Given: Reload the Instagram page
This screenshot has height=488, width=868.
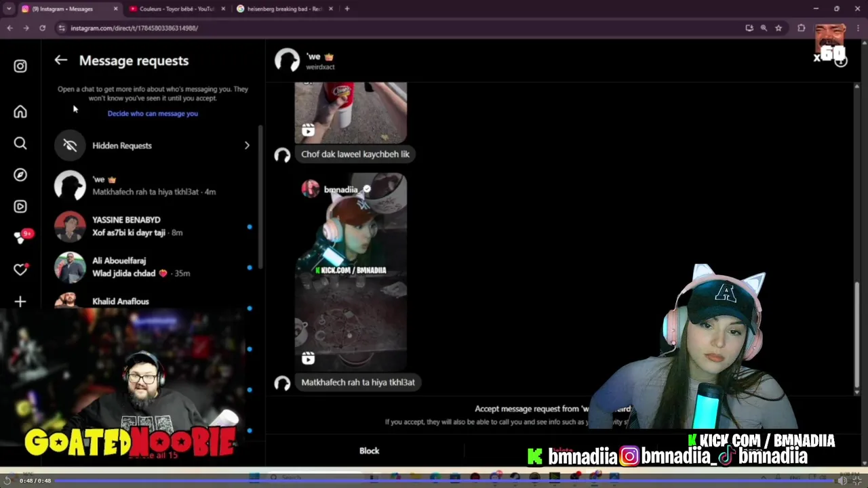Looking at the screenshot, I should (42, 28).
